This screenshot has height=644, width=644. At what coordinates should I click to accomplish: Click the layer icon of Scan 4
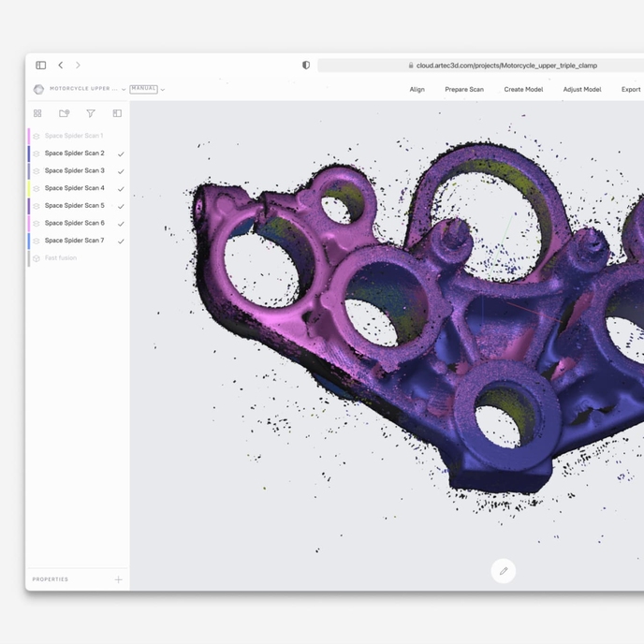pos(37,188)
